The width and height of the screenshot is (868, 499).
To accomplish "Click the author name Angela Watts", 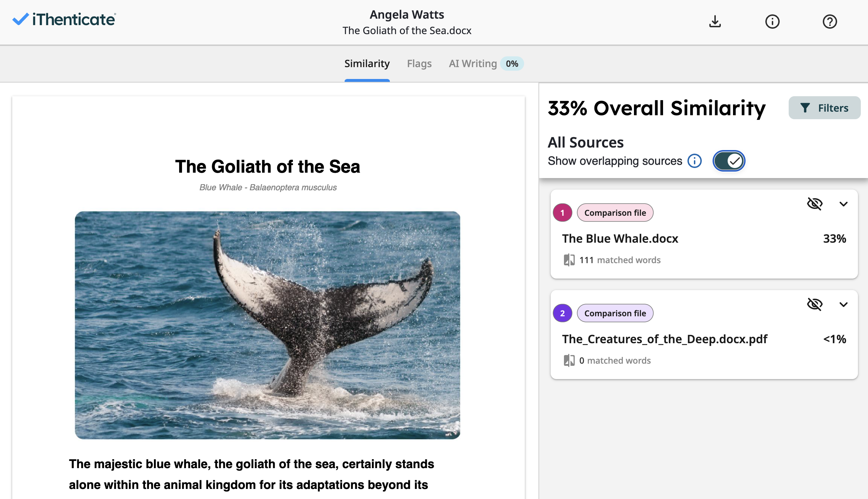I will (407, 14).
